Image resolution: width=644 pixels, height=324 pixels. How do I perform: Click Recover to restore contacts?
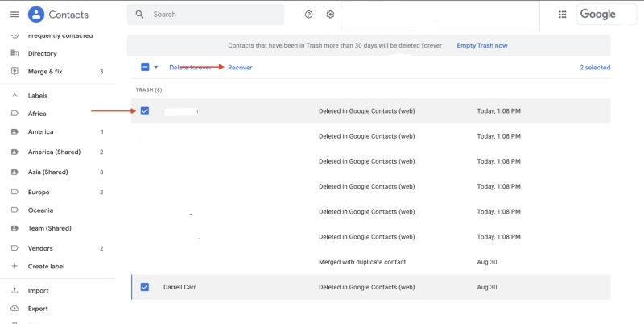[x=240, y=68]
